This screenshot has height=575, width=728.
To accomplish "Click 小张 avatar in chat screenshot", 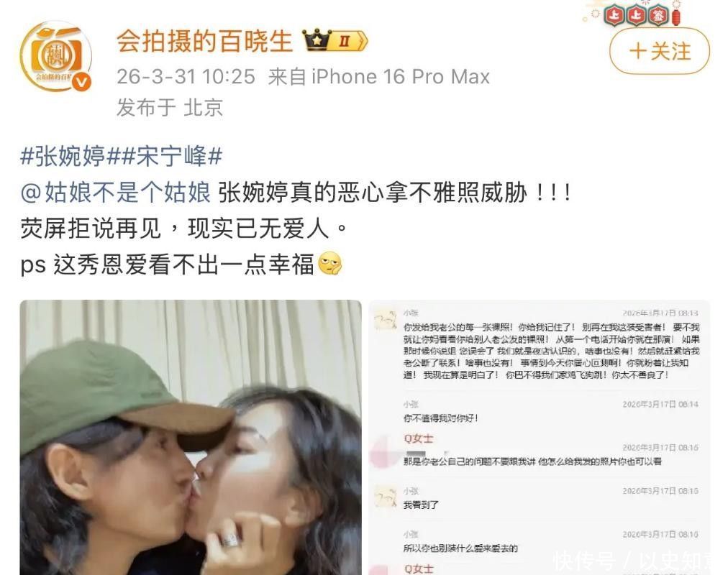I will point(386,320).
